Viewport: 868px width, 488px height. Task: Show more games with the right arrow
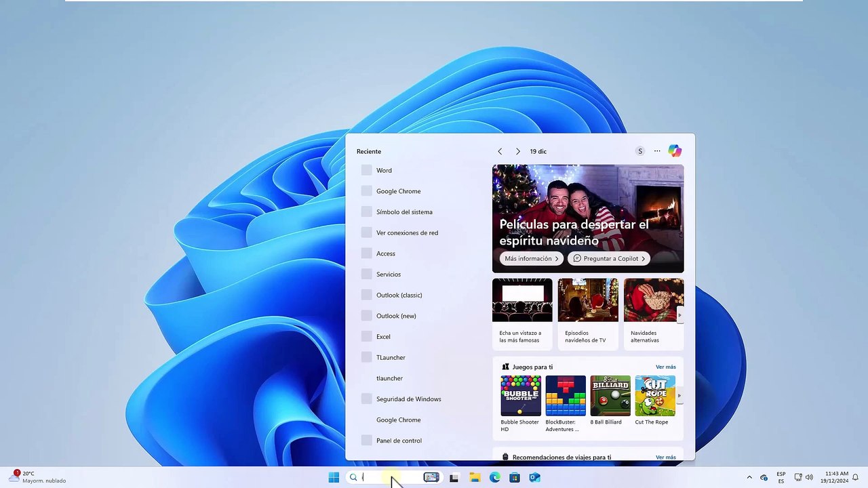[679, 396]
